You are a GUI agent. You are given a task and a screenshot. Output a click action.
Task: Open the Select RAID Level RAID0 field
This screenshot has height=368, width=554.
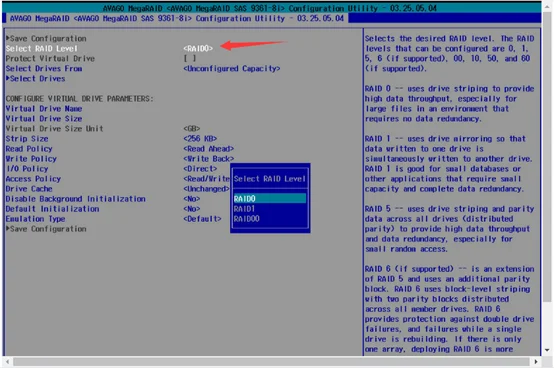point(198,48)
